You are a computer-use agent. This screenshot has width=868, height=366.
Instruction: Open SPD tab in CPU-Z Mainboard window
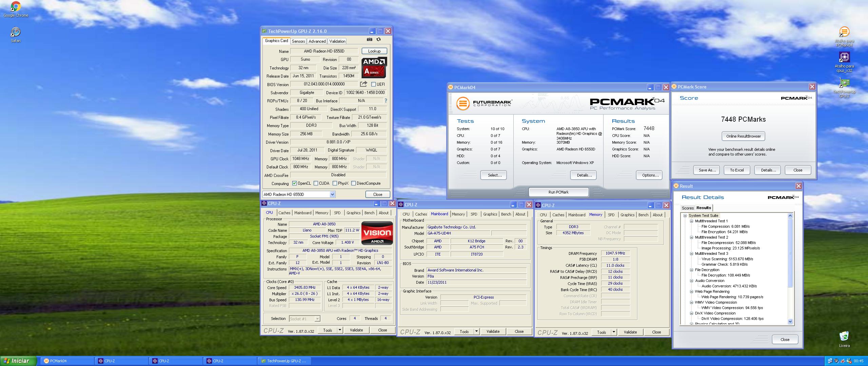[474, 214]
